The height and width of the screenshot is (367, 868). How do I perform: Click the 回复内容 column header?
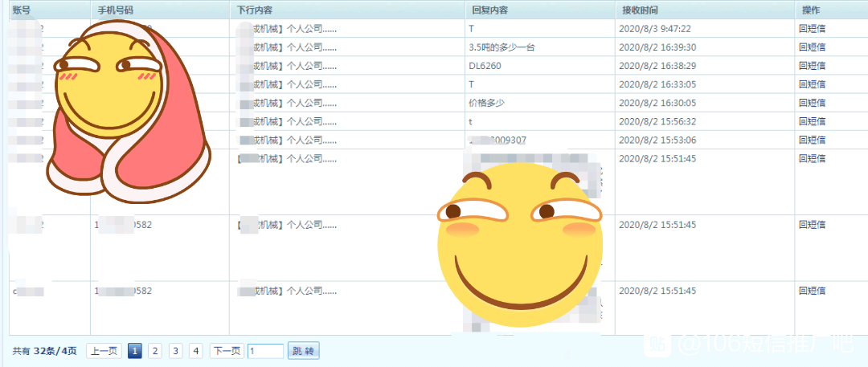pos(490,10)
